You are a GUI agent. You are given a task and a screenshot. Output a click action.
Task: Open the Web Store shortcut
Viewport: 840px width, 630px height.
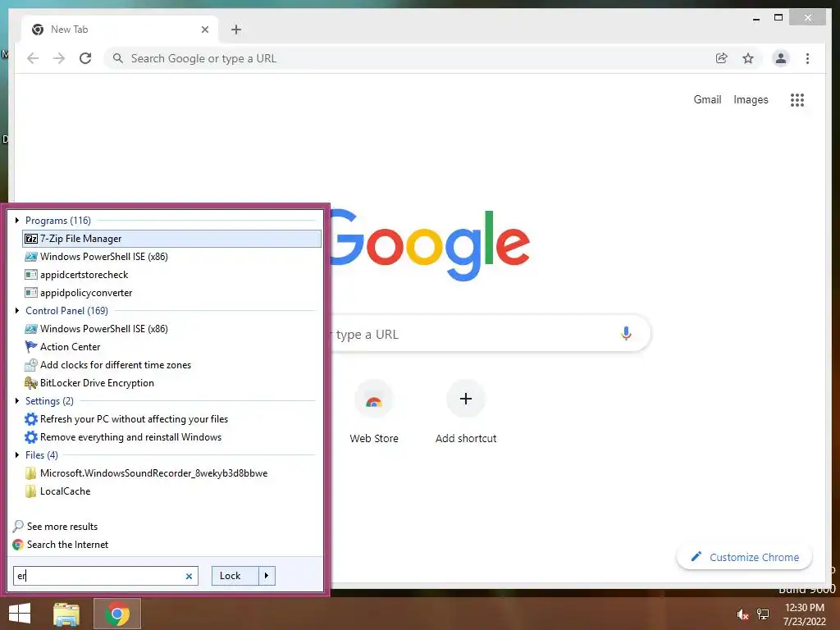[x=374, y=413]
